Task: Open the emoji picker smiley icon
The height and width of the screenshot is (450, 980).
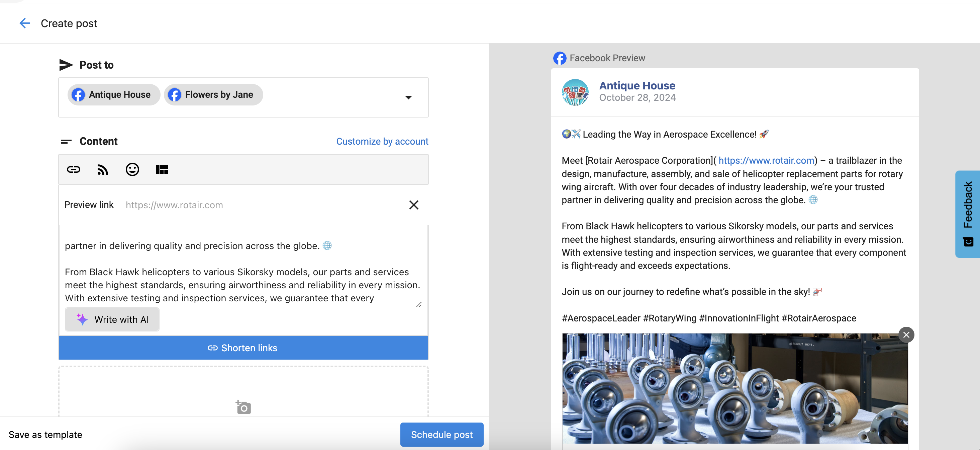Action: 132,169
